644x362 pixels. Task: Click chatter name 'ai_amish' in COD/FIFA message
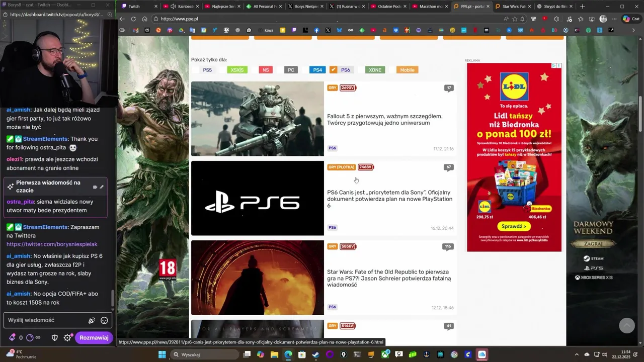19,294
